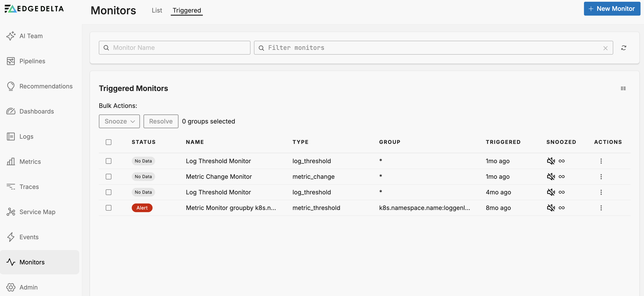Screen dimensions: 644x296
Task: Clear the Filter monitors field with X
Action: coord(605,48)
